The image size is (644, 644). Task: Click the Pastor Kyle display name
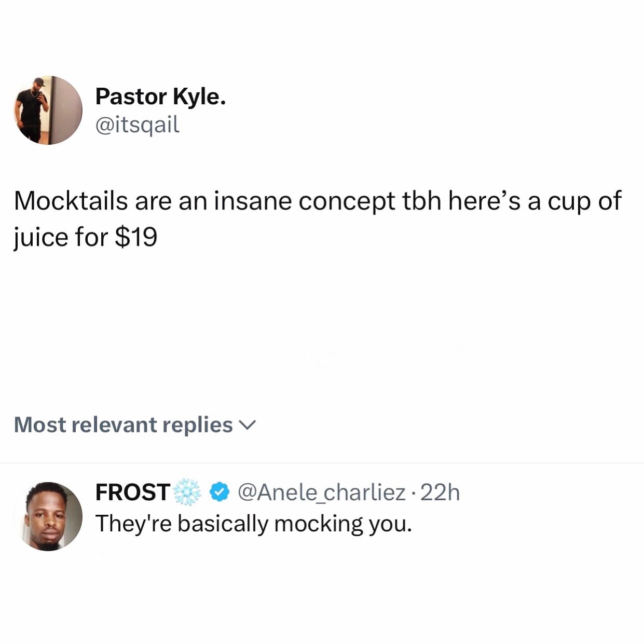(160, 97)
